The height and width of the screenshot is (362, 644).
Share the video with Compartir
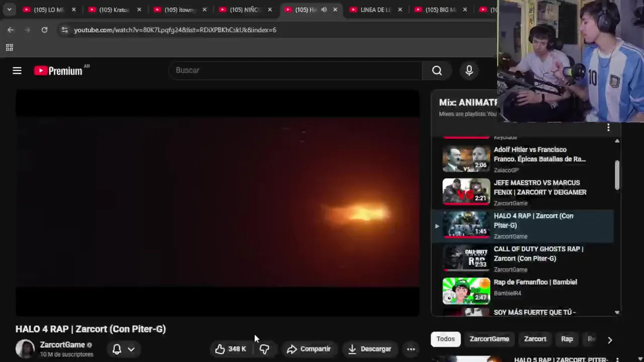pyautogui.click(x=309, y=349)
